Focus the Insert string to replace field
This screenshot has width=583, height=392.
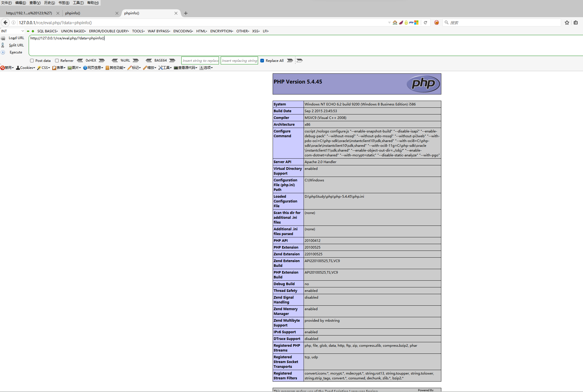pos(200,60)
